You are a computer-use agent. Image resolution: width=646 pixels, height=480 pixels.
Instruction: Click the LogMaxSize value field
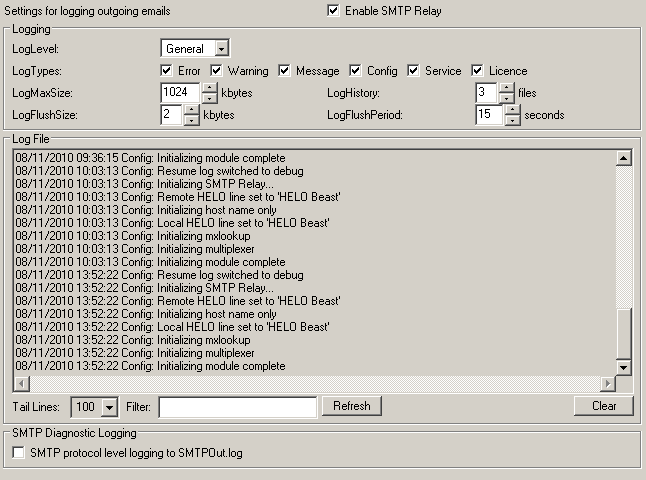pyautogui.click(x=180, y=93)
